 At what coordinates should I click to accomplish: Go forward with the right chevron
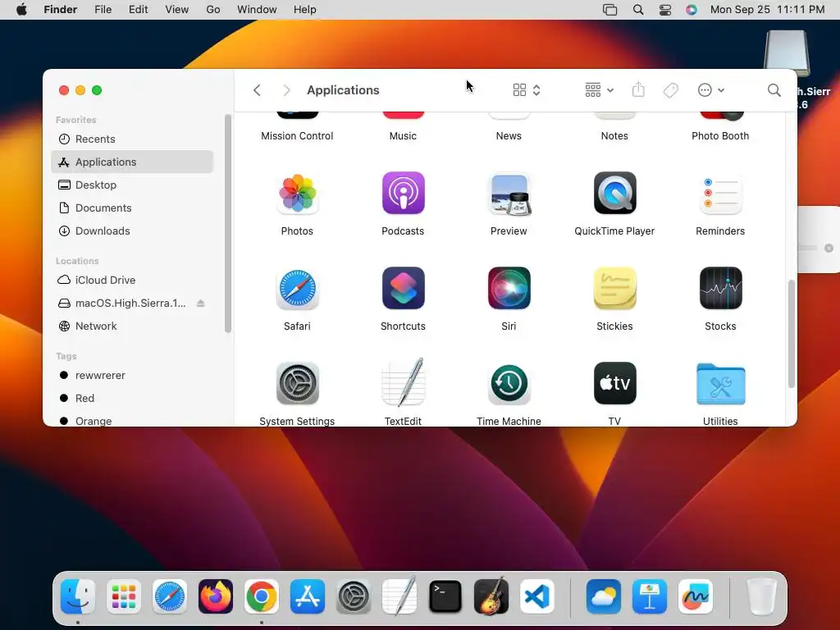(286, 90)
